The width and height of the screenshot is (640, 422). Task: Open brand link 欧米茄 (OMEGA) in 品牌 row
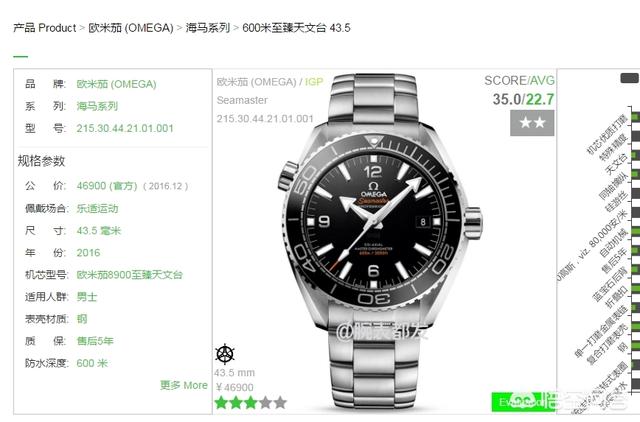click(x=116, y=84)
